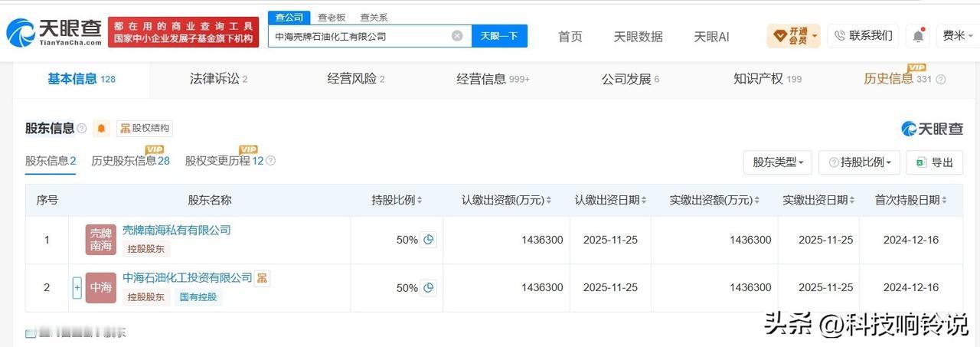980x347 pixels.
Task: Click the 中海 company logo thumbnail
Action: coord(101,287)
